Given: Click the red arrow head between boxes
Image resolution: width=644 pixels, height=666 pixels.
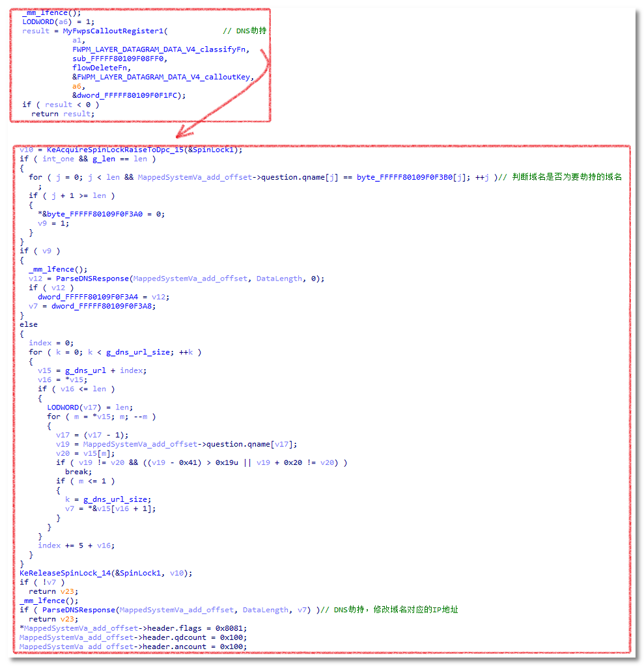Looking at the screenshot, I should 186,132.
